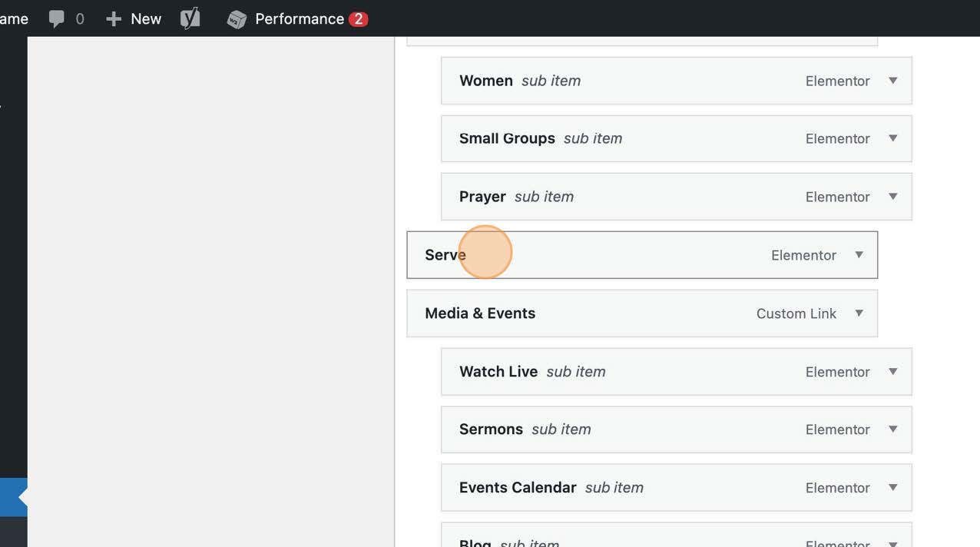Select the Prayer sub item row
The height and width of the screenshot is (547, 980).
coord(676,196)
